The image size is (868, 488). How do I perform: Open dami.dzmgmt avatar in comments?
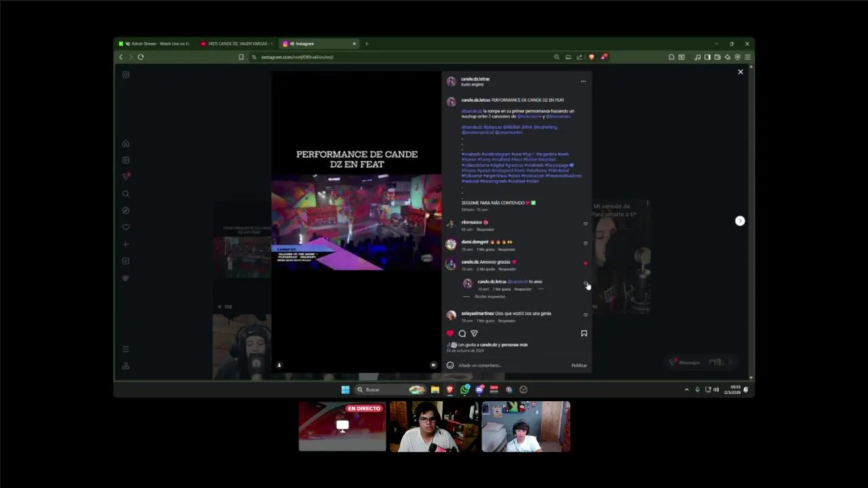pyautogui.click(x=451, y=244)
